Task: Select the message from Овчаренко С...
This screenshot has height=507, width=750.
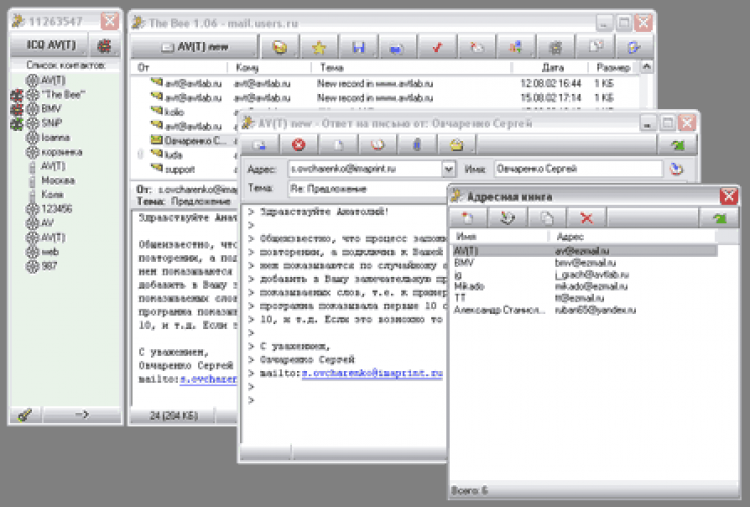Action: click(x=193, y=141)
